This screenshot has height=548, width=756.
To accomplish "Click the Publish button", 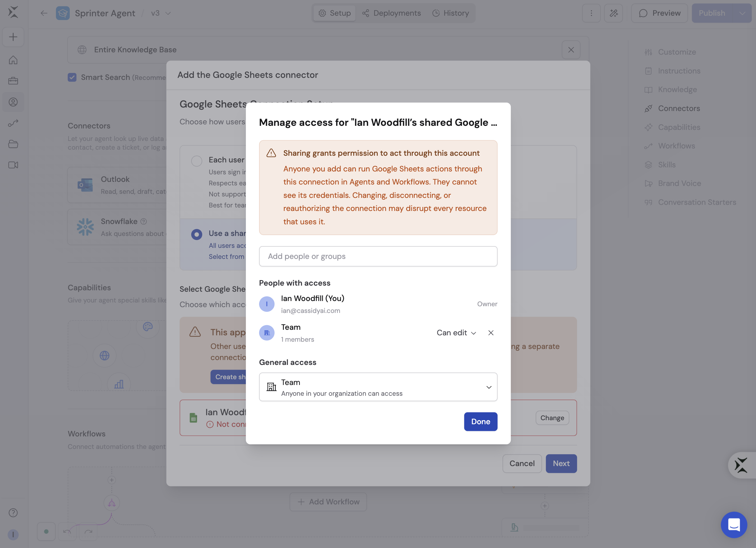I will click(712, 13).
